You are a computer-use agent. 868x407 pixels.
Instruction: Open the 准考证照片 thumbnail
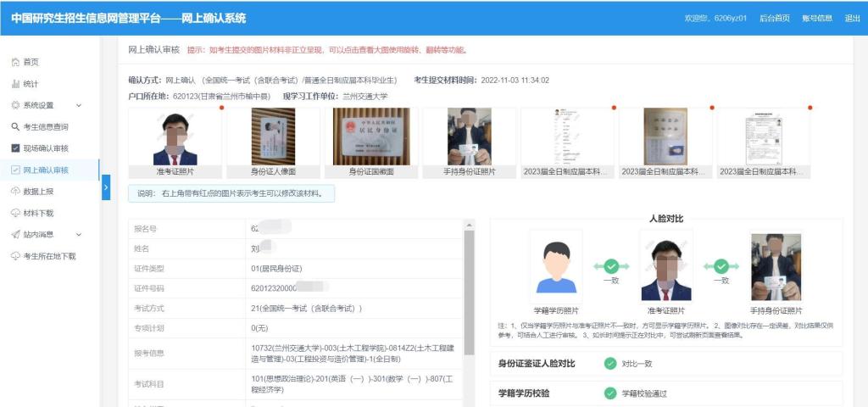175,137
